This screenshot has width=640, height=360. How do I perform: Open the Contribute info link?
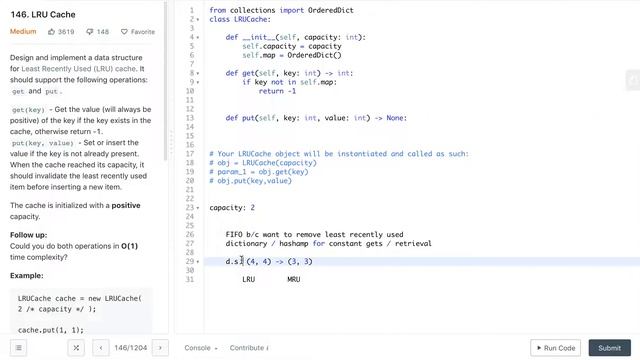(x=249, y=348)
